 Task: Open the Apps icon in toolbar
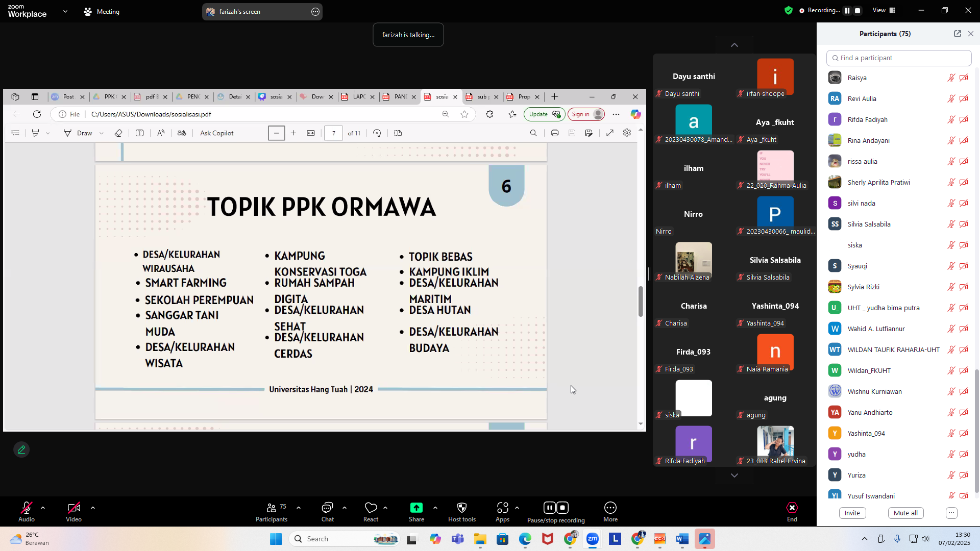(x=502, y=508)
